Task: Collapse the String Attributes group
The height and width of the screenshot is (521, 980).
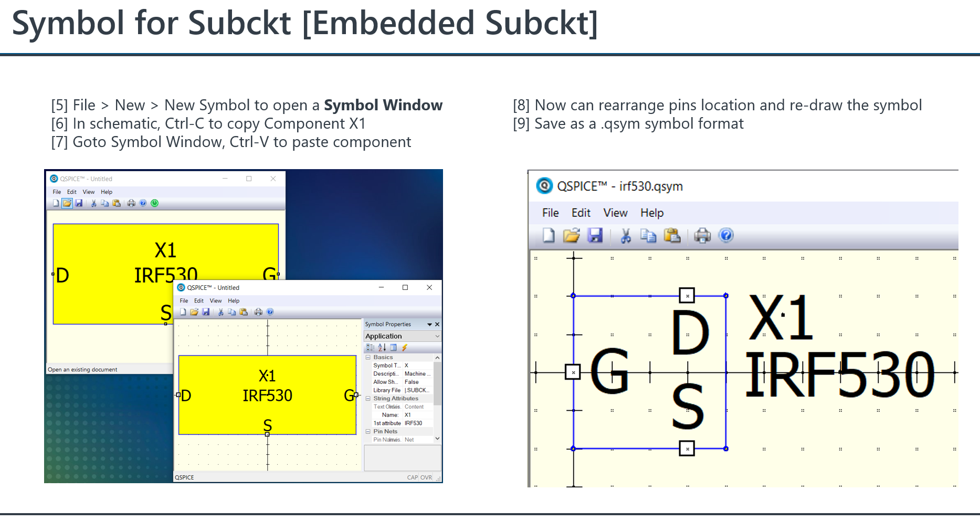Action: tap(368, 399)
